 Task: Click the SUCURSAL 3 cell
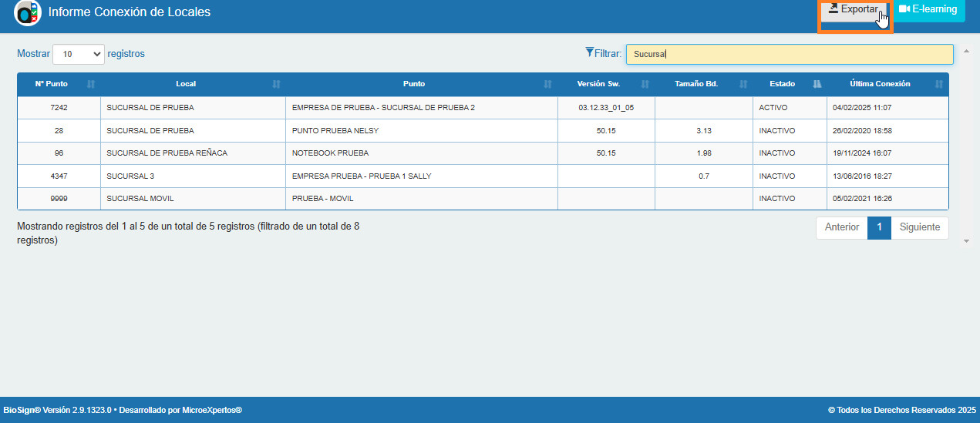(x=194, y=176)
